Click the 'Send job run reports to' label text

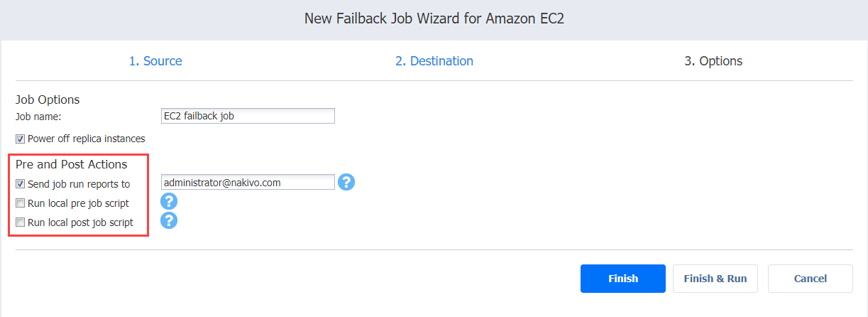pos(79,183)
